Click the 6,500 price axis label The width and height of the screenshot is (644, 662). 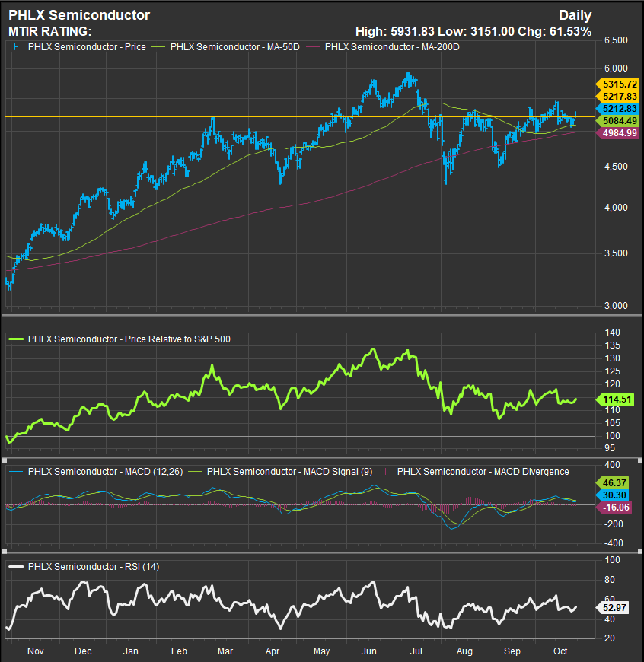(x=616, y=40)
